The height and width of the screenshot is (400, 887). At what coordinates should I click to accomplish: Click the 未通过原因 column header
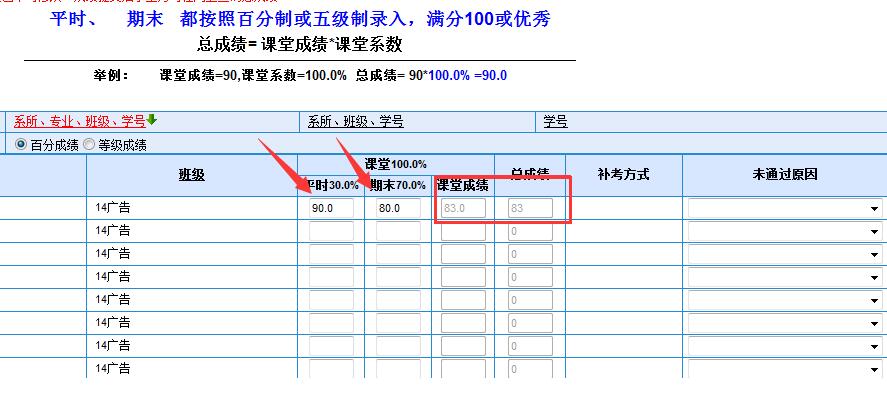coord(784,174)
